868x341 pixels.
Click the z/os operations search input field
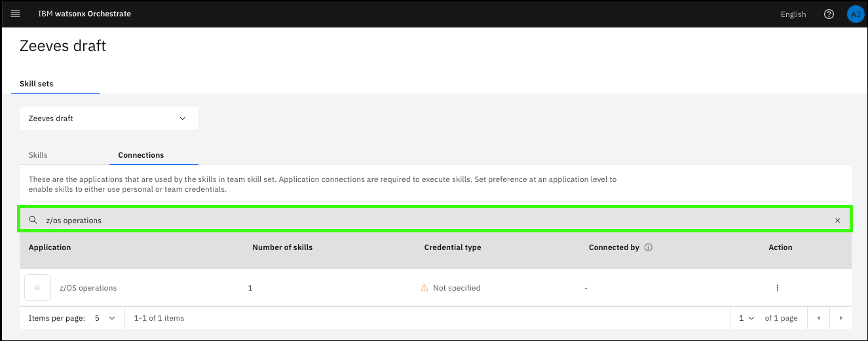pyautogui.click(x=393, y=221)
